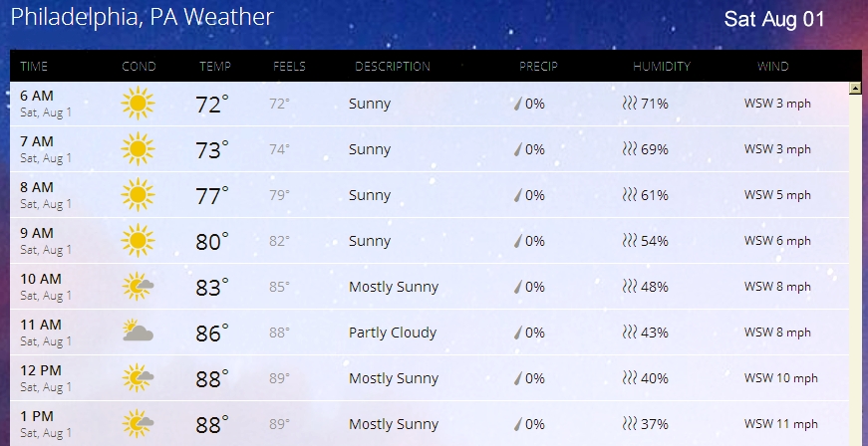This screenshot has width=868, height=446.
Task: Click the HUMIDITY column header
Action: click(x=662, y=67)
